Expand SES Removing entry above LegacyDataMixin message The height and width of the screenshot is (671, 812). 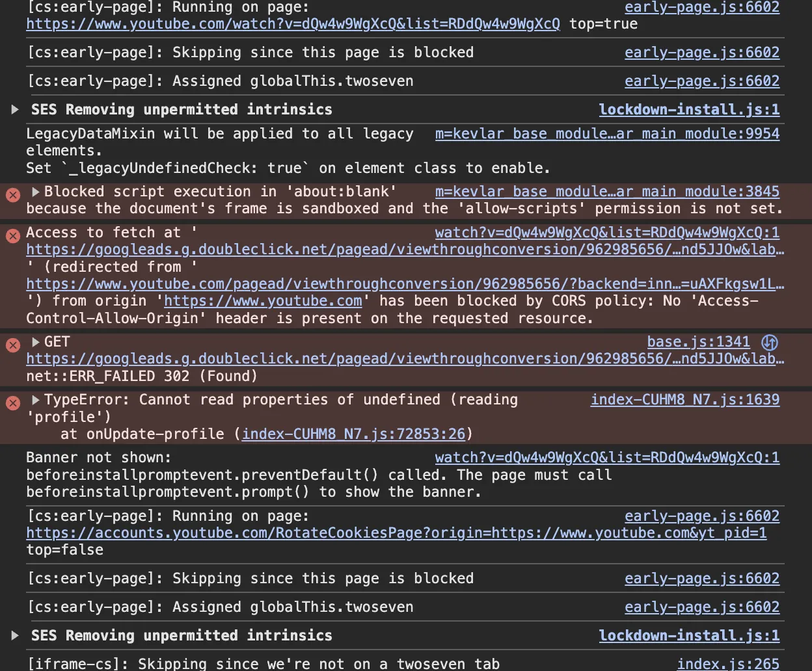(15, 109)
